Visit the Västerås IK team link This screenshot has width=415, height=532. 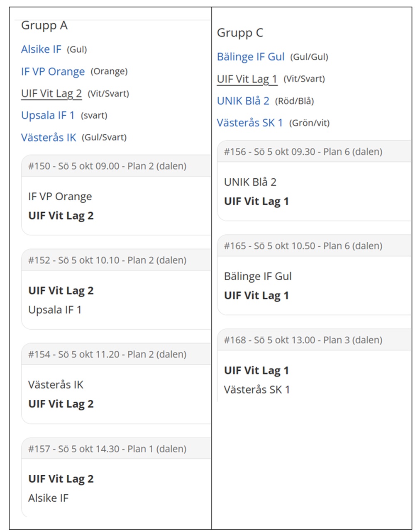tap(49, 138)
